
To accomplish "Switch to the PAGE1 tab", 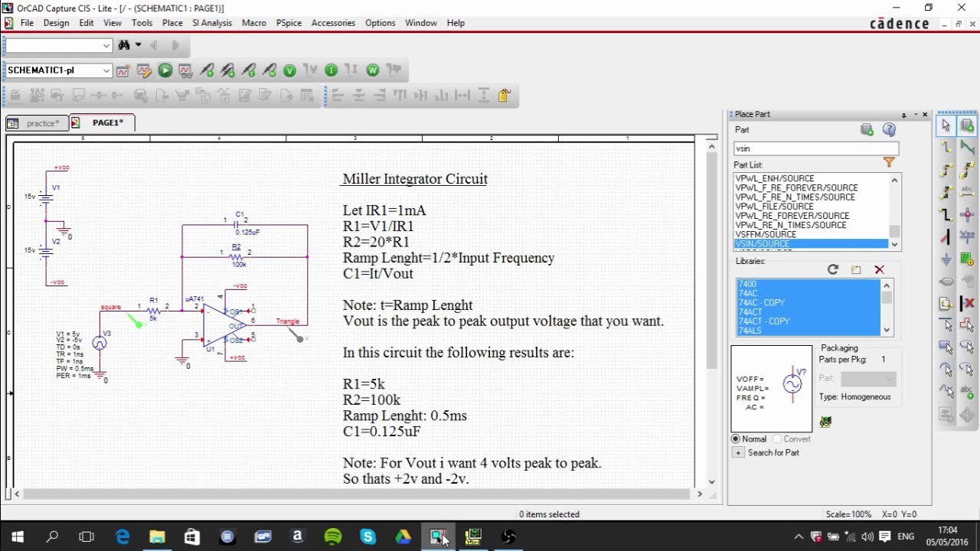I will (x=101, y=122).
